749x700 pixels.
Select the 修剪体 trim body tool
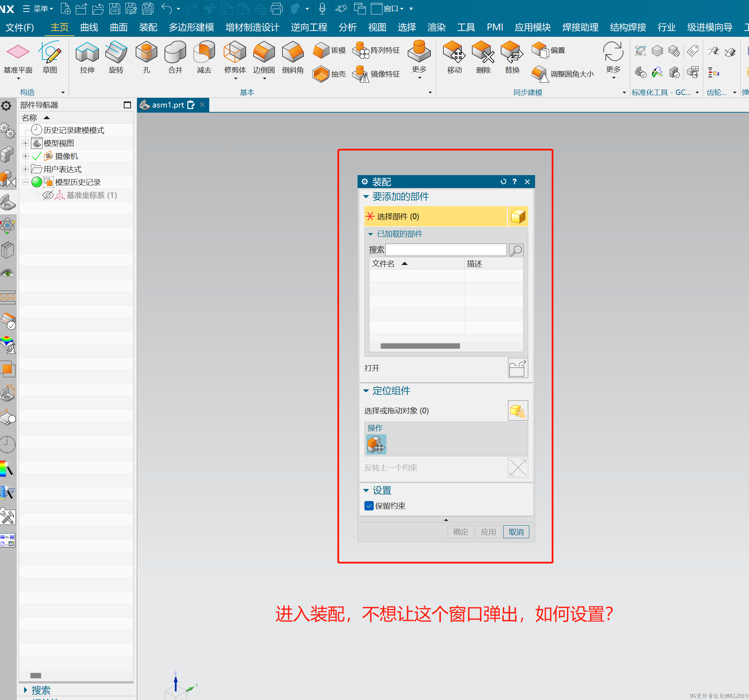point(235,57)
